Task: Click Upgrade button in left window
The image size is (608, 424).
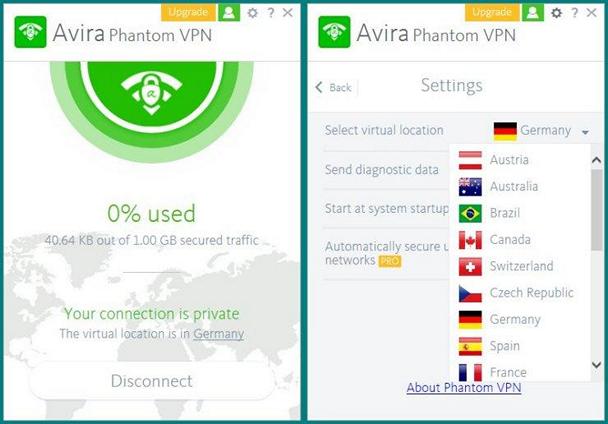Action: click(188, 12)
